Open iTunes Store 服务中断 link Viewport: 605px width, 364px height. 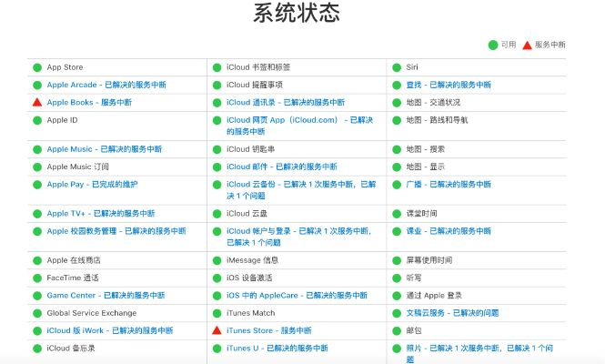click(x=269, y=330)
